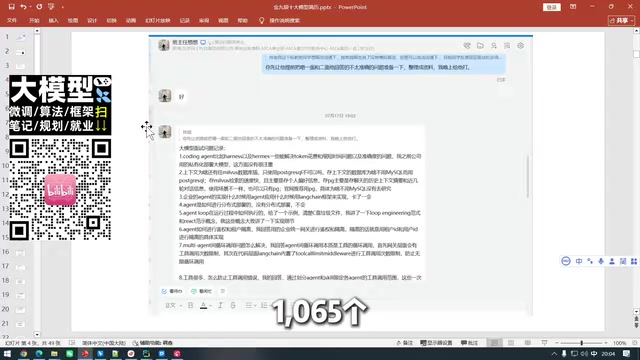
Task: Open the 绘图 ribbon tab
Action: 73,20
